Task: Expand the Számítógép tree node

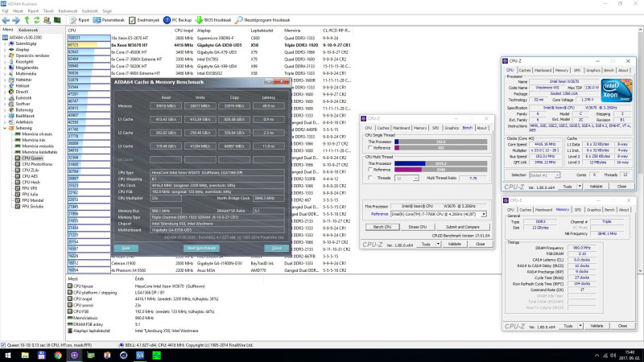Action: pyautogui.click(x=5, y=43)
